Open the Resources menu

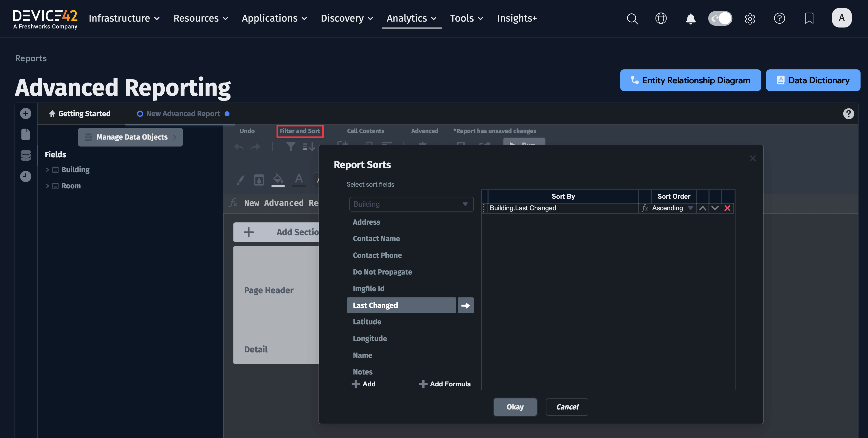click(x=201, y=18)
